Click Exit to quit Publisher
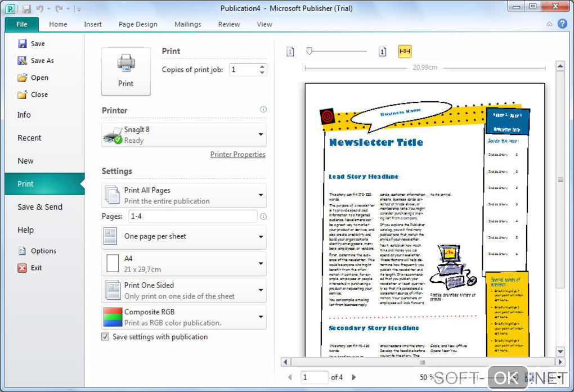The image size is (574, 392). click(30, 268)
